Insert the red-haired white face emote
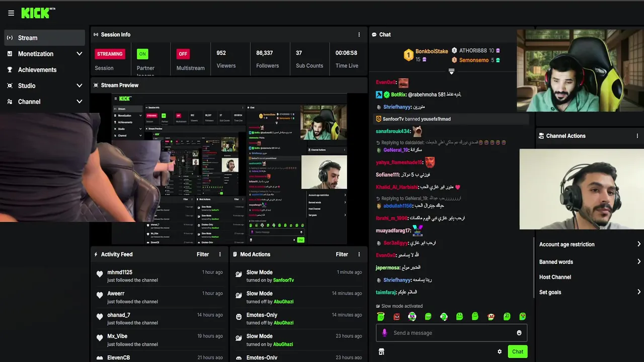 tap(491, 316)
